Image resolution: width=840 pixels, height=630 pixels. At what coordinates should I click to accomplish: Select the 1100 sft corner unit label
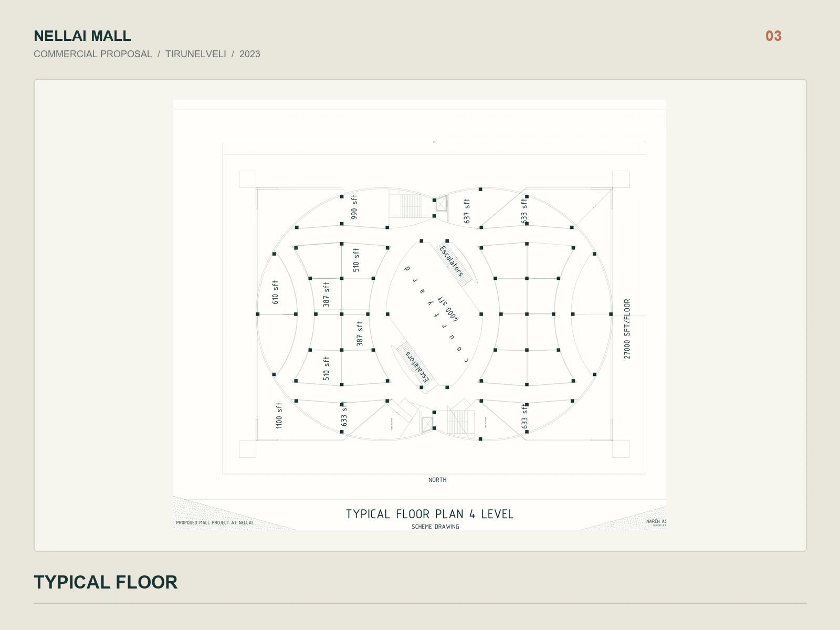point(279,415)
